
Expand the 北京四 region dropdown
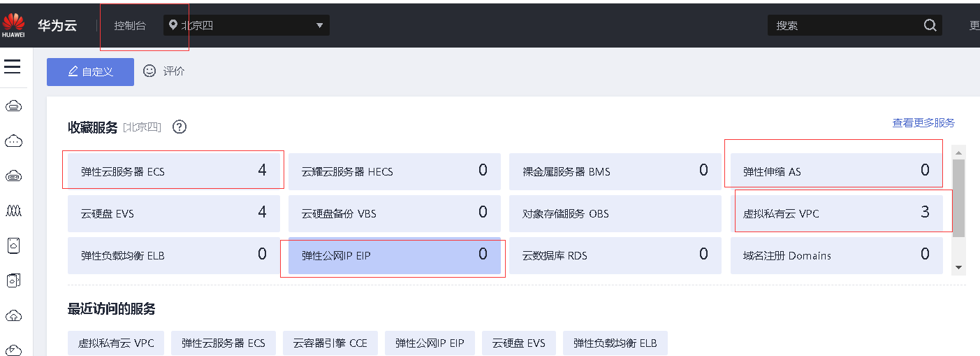click(x=319, y=25)
